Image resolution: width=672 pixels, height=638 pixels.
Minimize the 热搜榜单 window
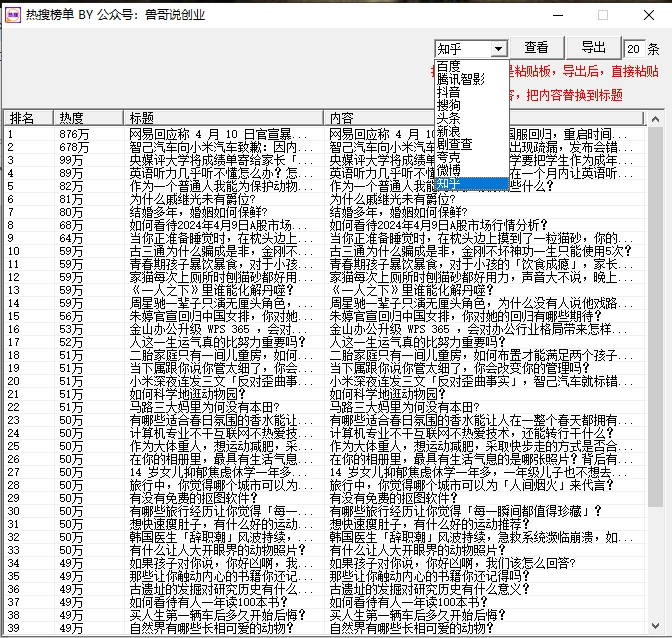pos(558,15)
